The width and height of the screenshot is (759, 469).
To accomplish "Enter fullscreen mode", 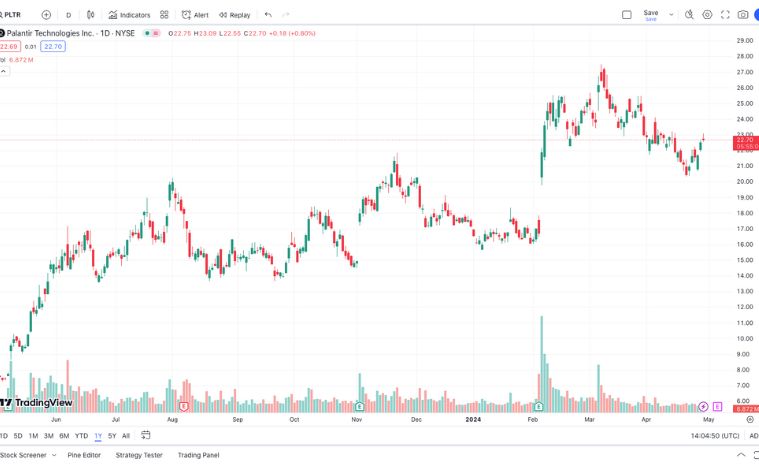I will point(725,15).
